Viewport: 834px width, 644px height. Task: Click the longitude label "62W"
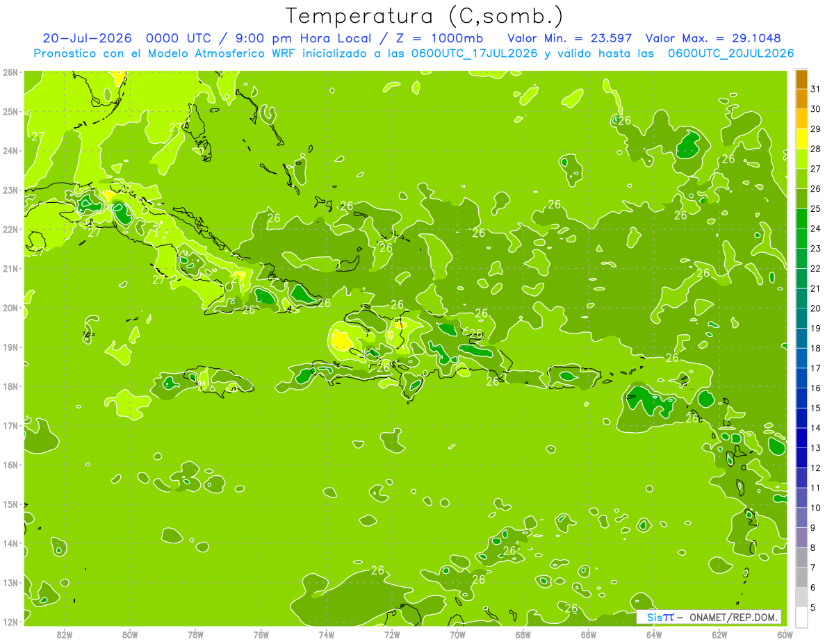pyautogui.click(x=720, y=635)
